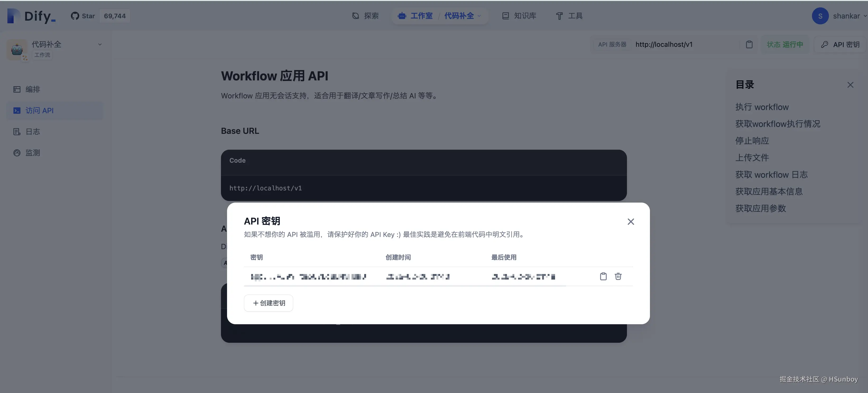This screenshot has height=393, width=868.
Task: Open the 日志 logs page
Action: click(33, 132)
